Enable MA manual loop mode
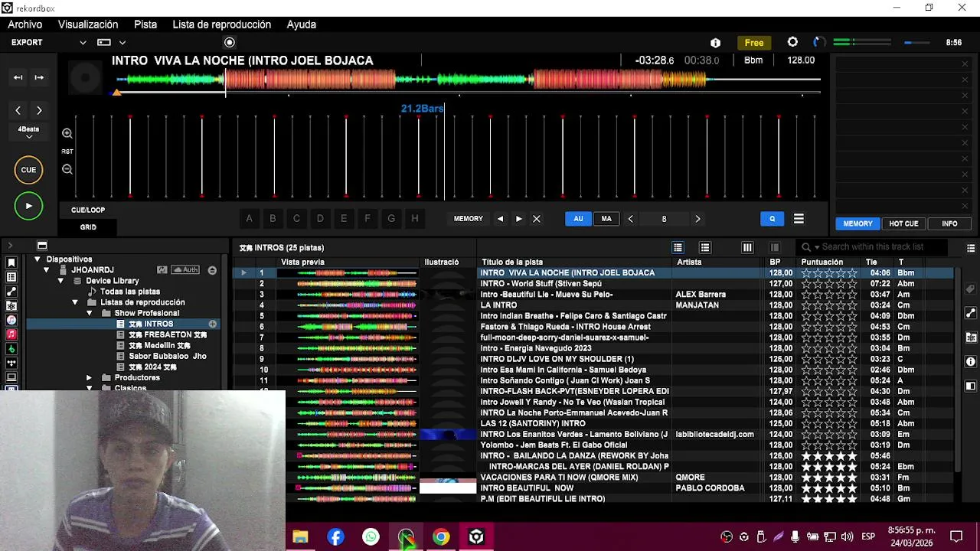This screenshot has width=980, height=551. 606,219
